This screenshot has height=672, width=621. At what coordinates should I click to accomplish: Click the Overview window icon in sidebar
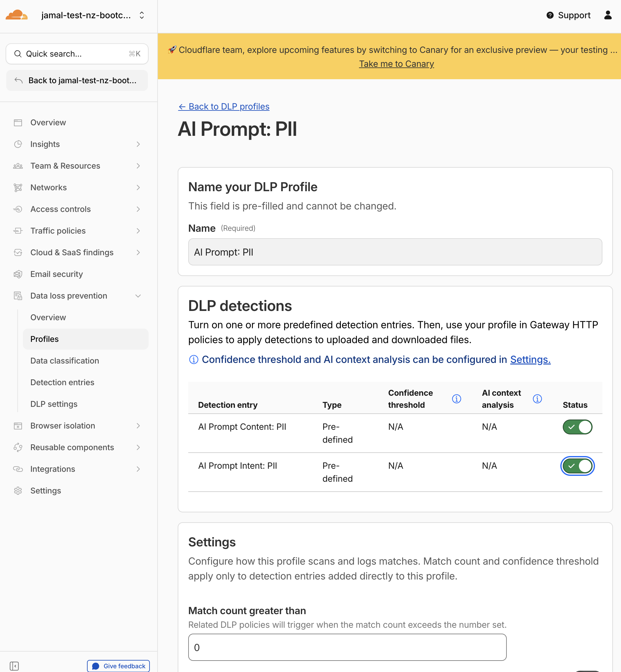(x=18, y=123)
